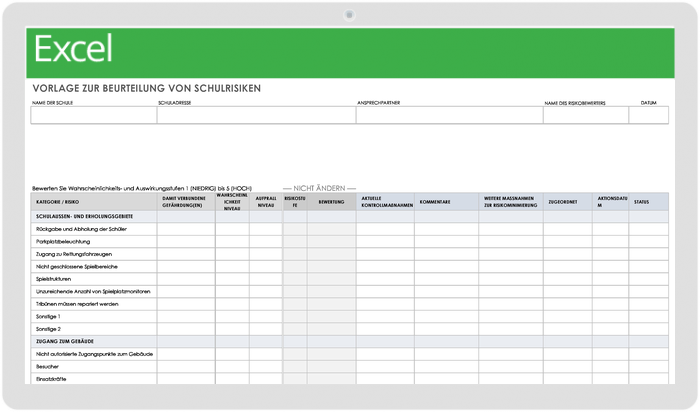The height and width of the screenshot is (412, 700).
Task: Select the 'Sonstige 1' row label
Action: pyautogui.click(x=48, y=316)
